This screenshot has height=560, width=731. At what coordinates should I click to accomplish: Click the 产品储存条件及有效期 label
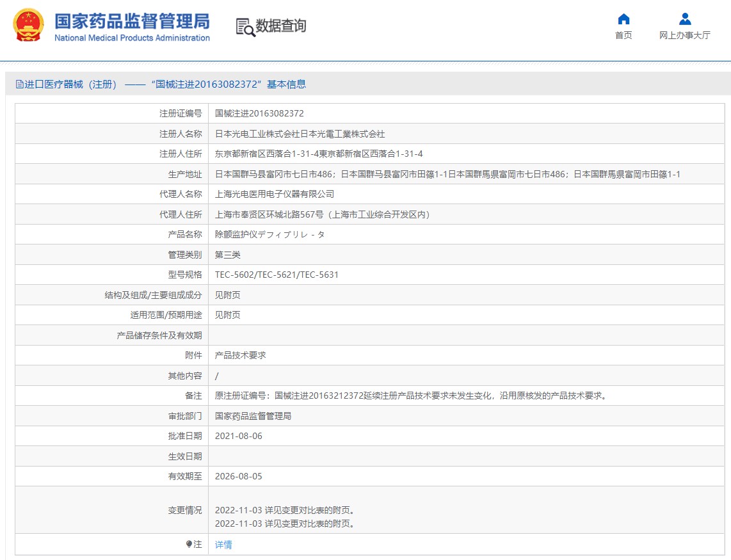159,336
